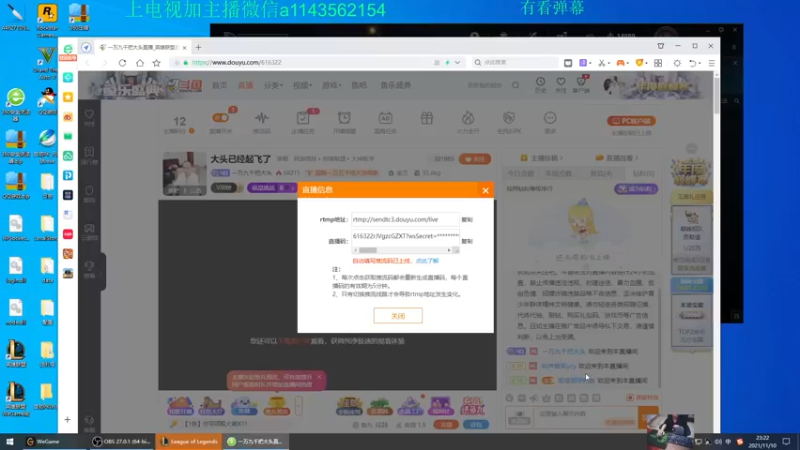Open the 鱼乐盛典 nav item

tap(395, 85)
